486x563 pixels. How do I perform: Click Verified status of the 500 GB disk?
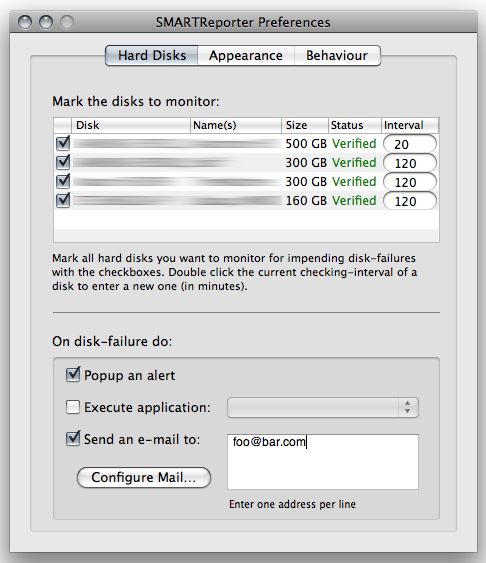(x=354, y=144)
